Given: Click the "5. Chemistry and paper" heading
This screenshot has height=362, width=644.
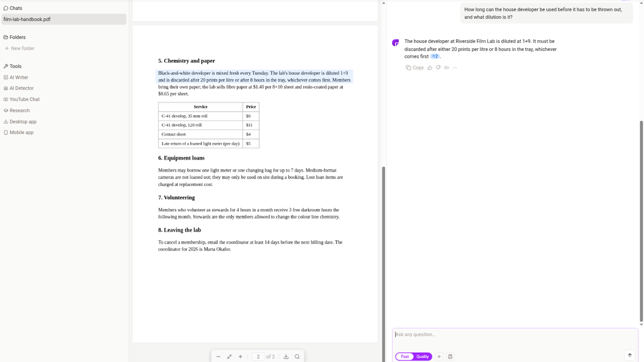Looking at the screenshot, I should coord(187,61).
